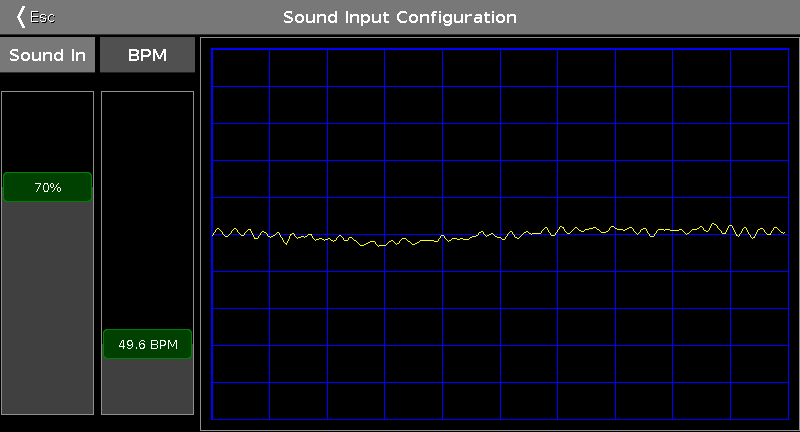Click the top of the Sound In fader

(47, 97)
